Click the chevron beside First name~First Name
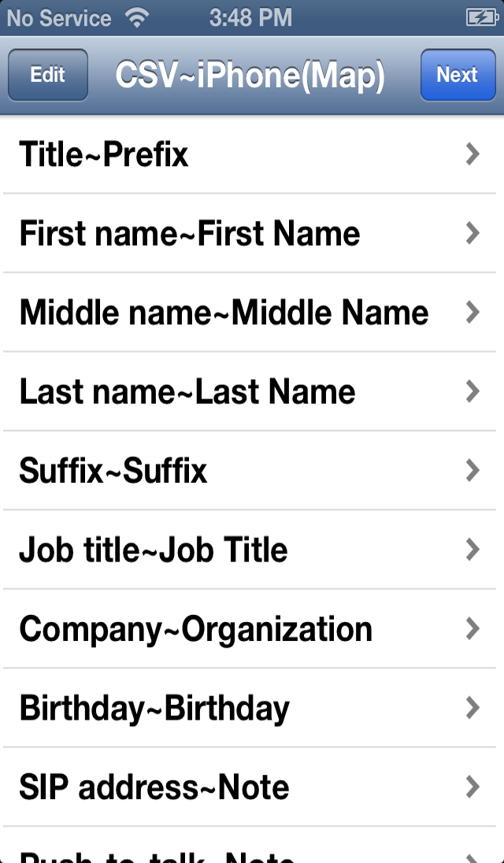This screenshot has width=504, height=863. (x=472, y=233)
